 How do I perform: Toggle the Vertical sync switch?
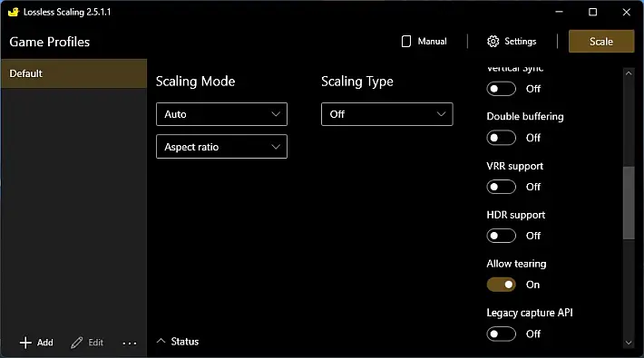click(x=501, y=89)
